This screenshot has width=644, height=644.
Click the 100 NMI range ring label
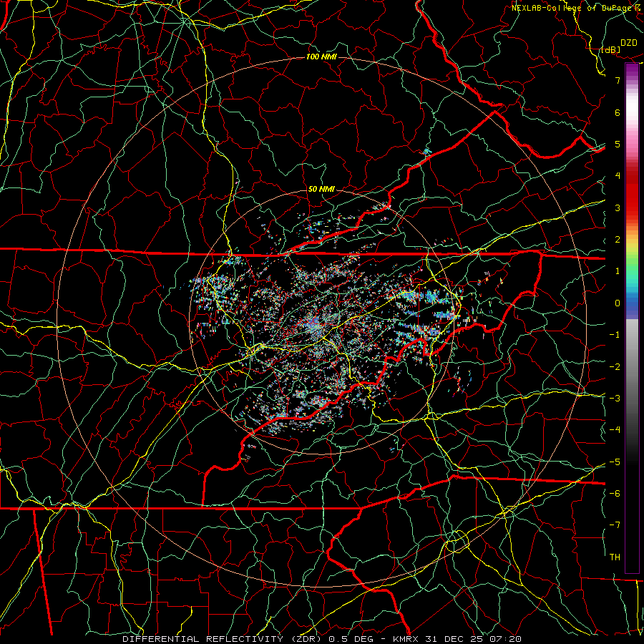[x=321, y=57]
